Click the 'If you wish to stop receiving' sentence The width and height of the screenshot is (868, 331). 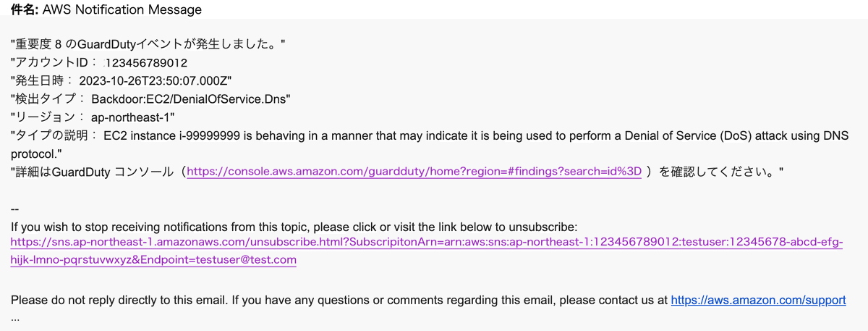point(294,226)
